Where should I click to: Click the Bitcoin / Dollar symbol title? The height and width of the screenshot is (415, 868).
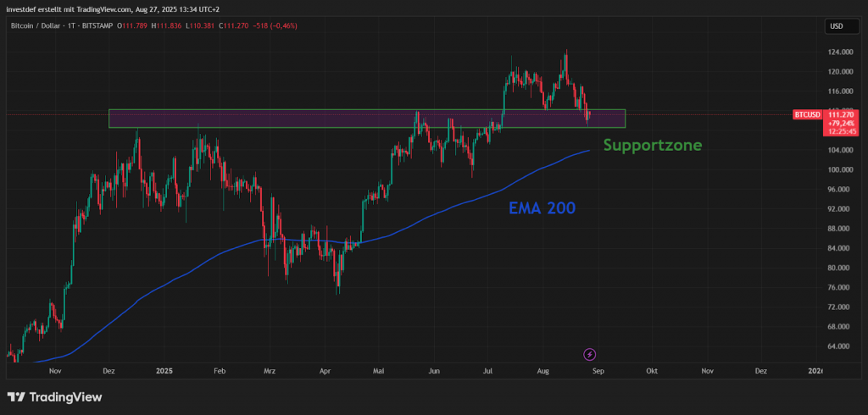[x=42, y=26]
